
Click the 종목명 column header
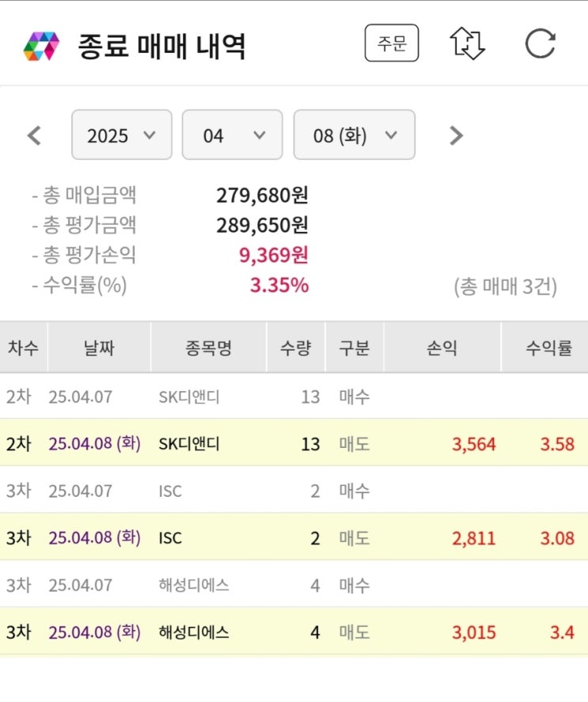(208, 347)
